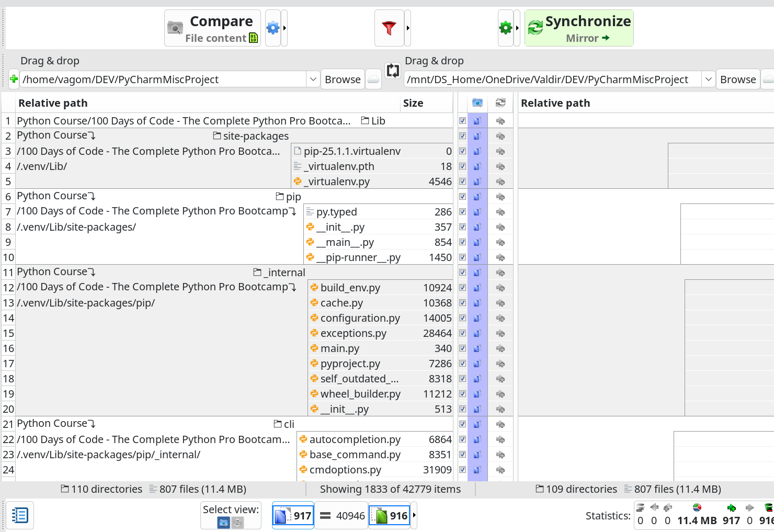Click the Python icon beside build_env.py
Viewport: 774px width, 532px height.
(314, 287)
